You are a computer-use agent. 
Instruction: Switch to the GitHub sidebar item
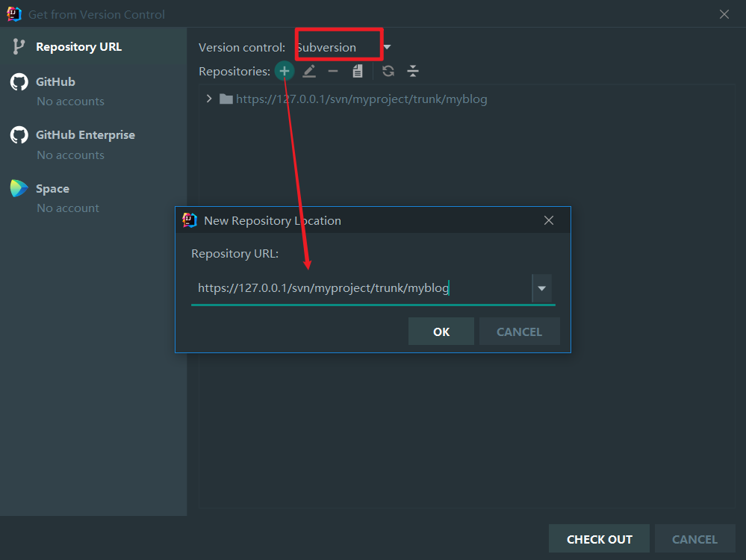click(93, 91)
